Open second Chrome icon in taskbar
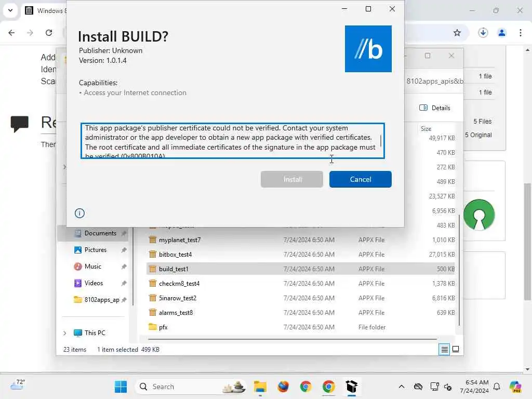The image size is (532, 399). click(x=328, y=387)
